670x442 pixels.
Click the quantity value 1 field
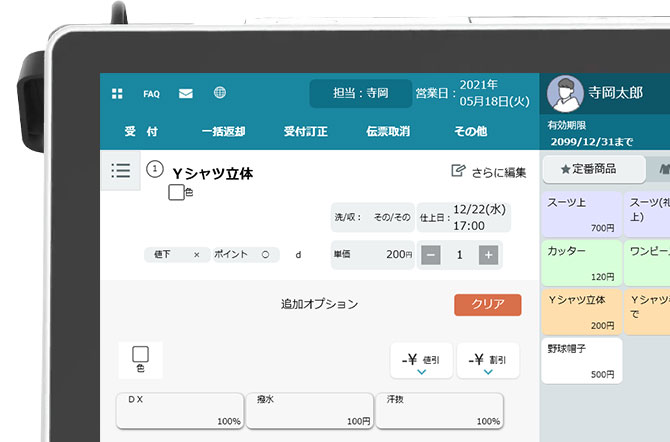coord(459,255)
